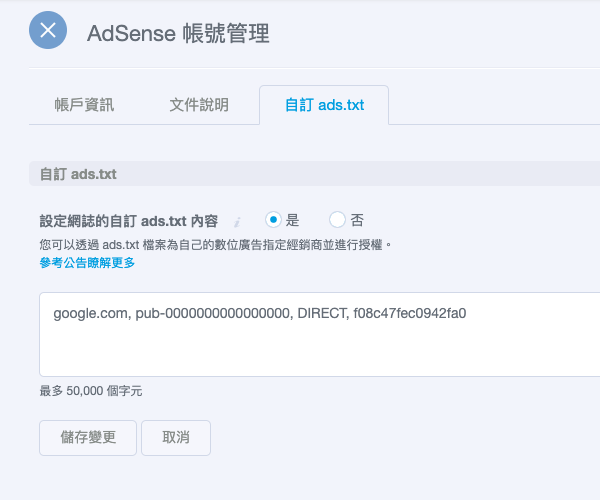Select the 是 radio button
Image resolution: width=600 pixels, height=500 pixels.
point(273,220)
